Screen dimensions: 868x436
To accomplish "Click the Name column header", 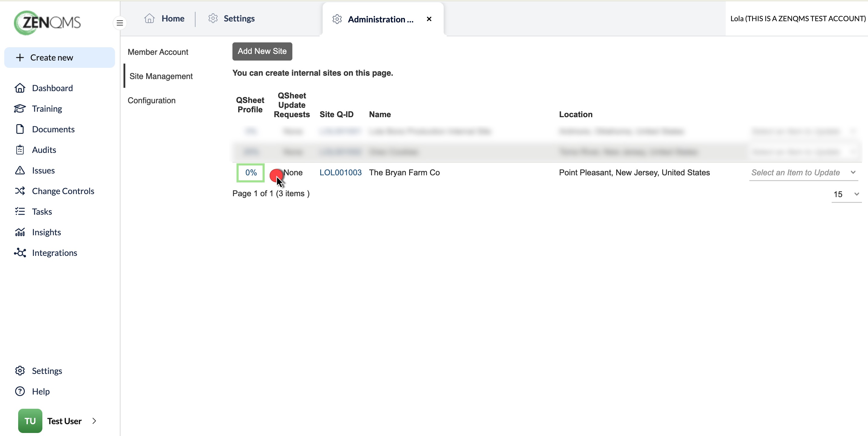I will click(x=380, y=114).
